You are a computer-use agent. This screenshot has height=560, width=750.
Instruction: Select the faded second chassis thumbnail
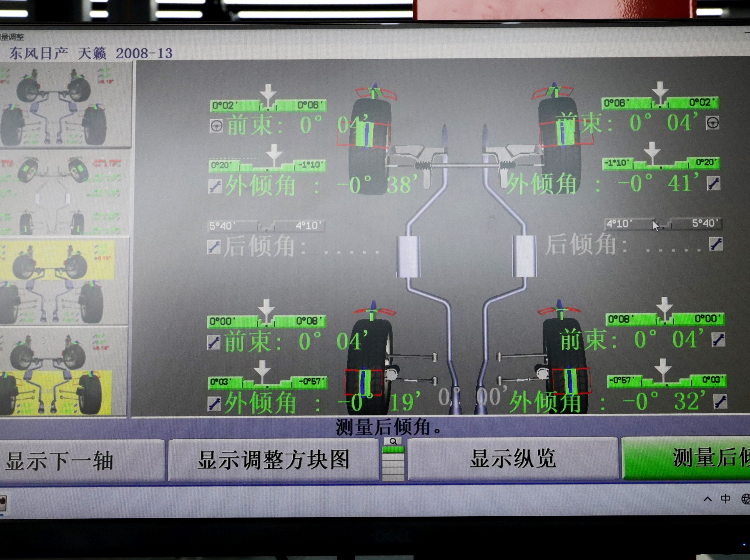(65, 194)
